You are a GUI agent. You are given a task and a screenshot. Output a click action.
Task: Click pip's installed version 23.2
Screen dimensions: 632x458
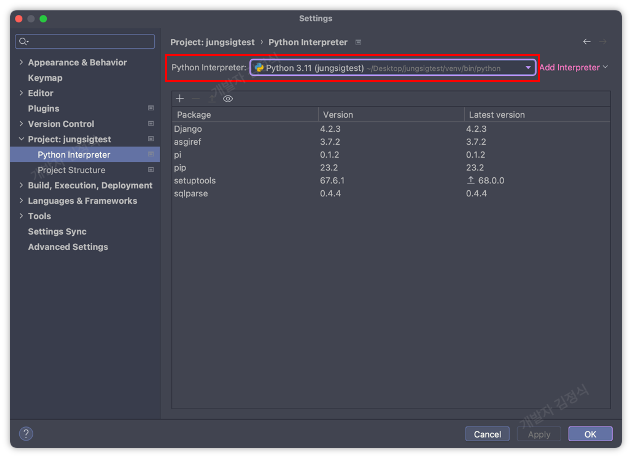[x=329, y=168]
